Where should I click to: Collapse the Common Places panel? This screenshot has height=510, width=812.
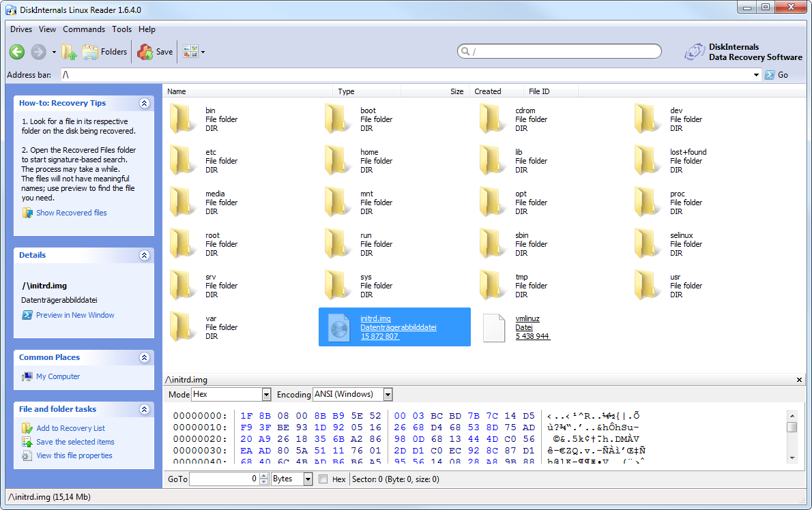(145, 357)
